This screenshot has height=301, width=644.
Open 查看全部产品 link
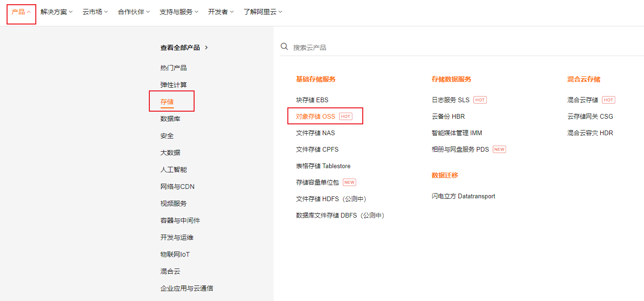coord(180,48)
